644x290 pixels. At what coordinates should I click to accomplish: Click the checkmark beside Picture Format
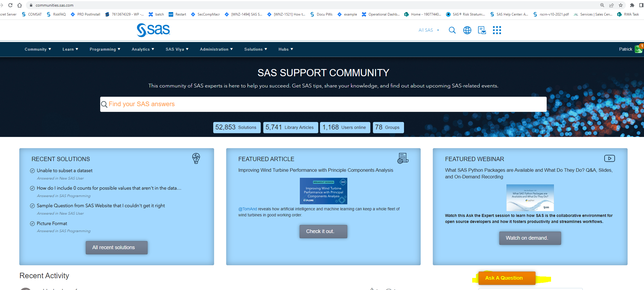click(x=32, y=223)
